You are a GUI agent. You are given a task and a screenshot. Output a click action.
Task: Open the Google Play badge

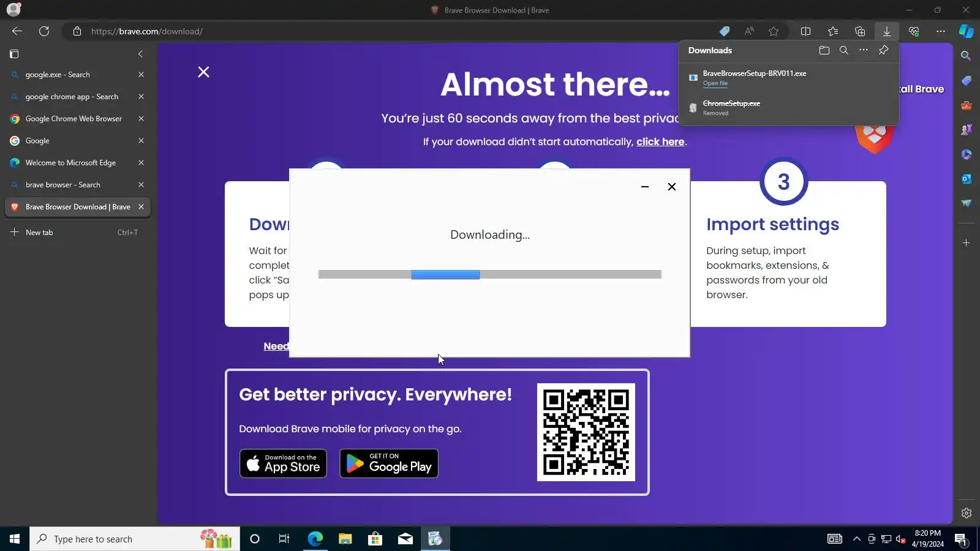(x=389, y=463)
